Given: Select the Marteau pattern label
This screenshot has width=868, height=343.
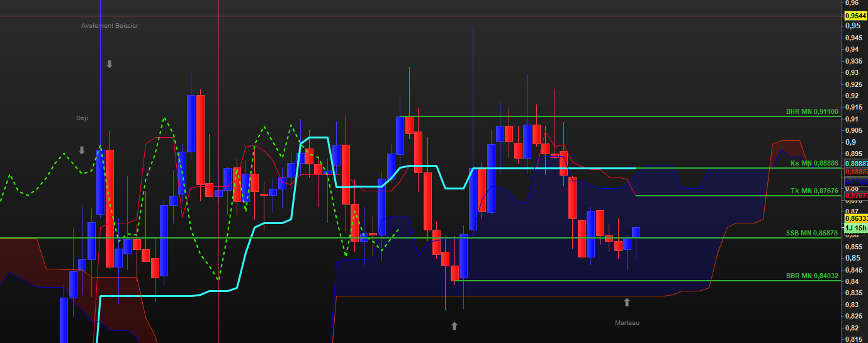Looking at the screenshot, I should point(627,323).
